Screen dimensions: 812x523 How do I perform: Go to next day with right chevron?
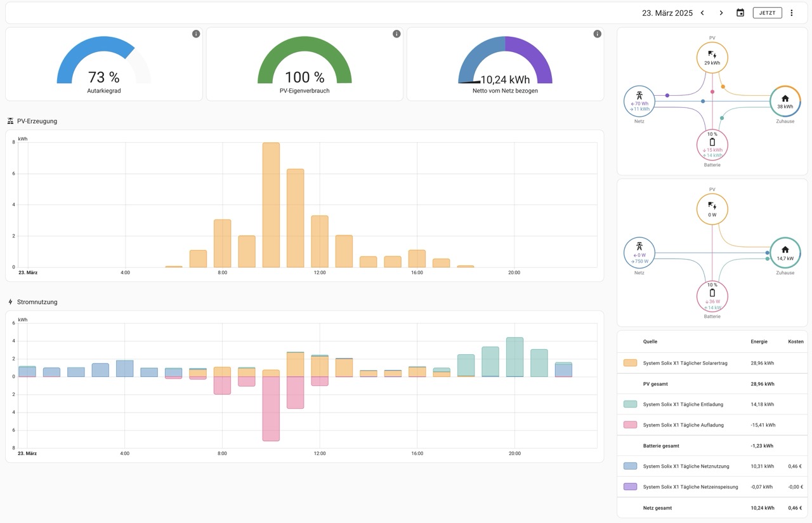pyautogui.click(x=721, y=13)
